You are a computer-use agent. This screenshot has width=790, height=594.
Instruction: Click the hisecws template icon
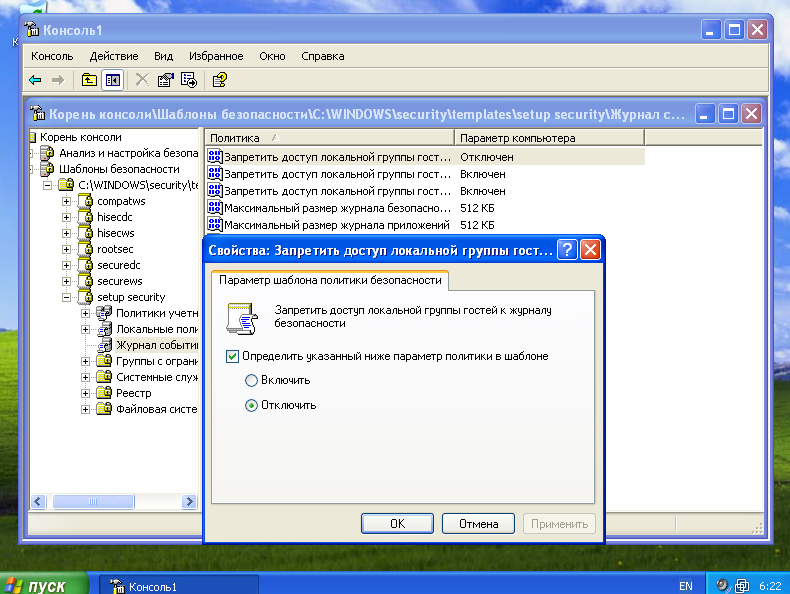point(86,233)
